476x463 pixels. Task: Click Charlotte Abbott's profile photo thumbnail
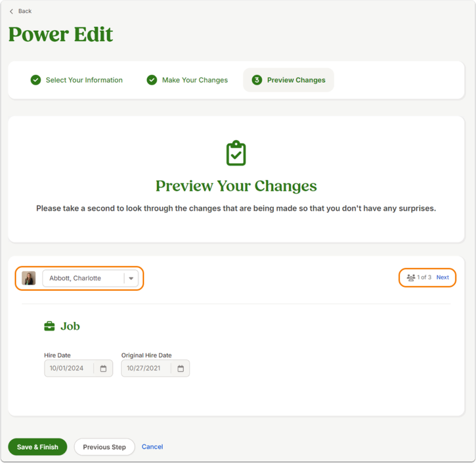(x=29, y=278)
